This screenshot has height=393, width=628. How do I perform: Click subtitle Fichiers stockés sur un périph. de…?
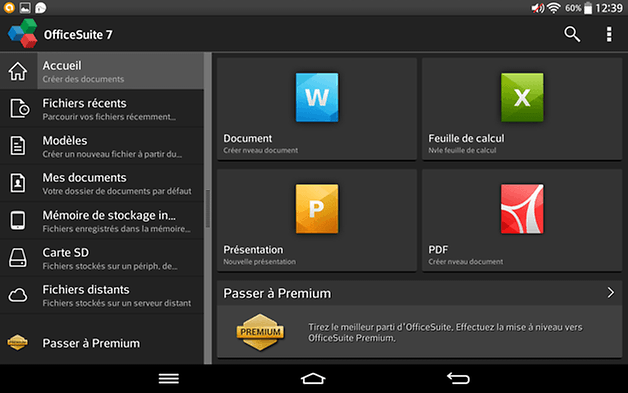[110, 266]
